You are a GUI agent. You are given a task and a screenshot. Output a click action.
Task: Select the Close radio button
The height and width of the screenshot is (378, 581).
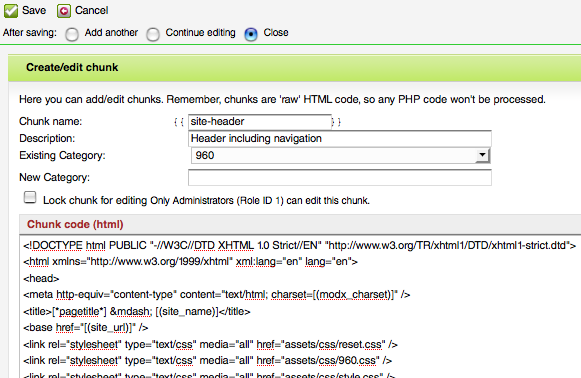[251, 35]
